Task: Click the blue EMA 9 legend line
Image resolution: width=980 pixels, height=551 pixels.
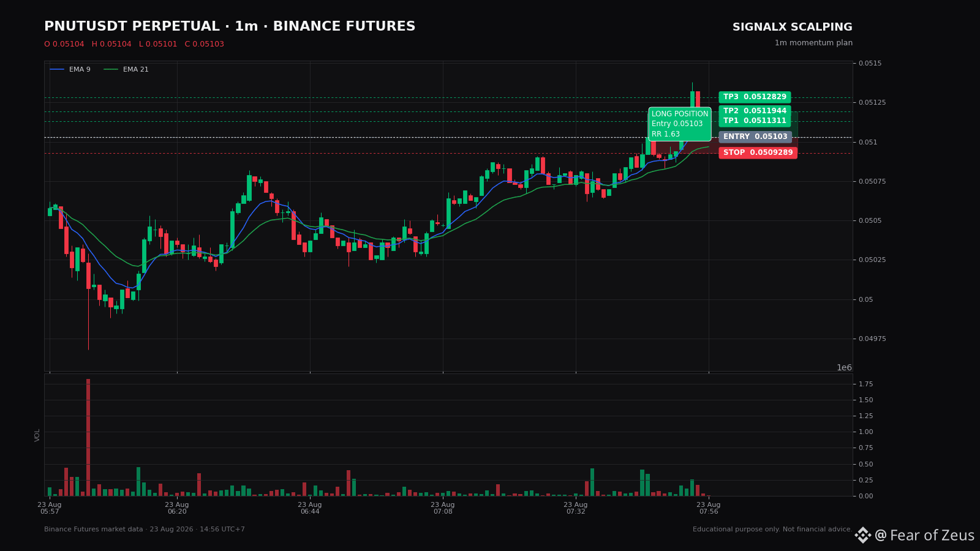Action: point(57,70)
